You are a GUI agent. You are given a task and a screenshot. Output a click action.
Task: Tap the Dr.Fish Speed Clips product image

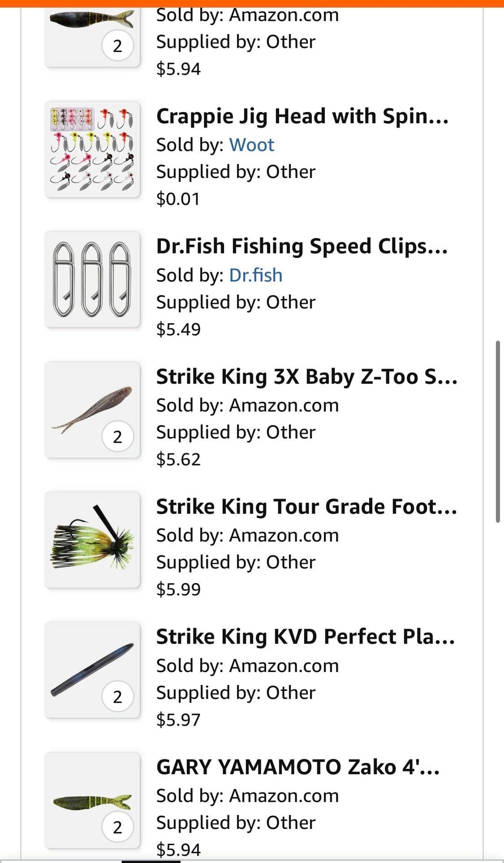(x=92, y=279)
